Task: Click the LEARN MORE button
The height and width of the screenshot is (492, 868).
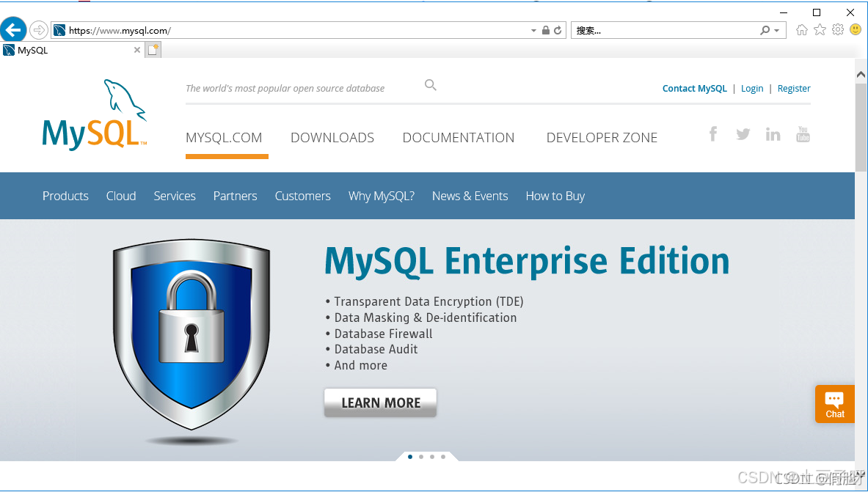Action: click(x=380, y=403)
